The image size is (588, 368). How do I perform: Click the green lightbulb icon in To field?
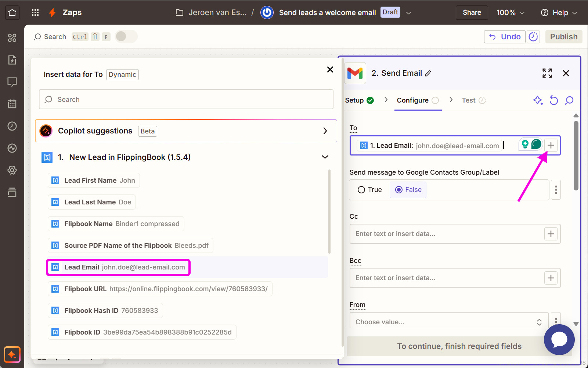(x=525, y=144)
